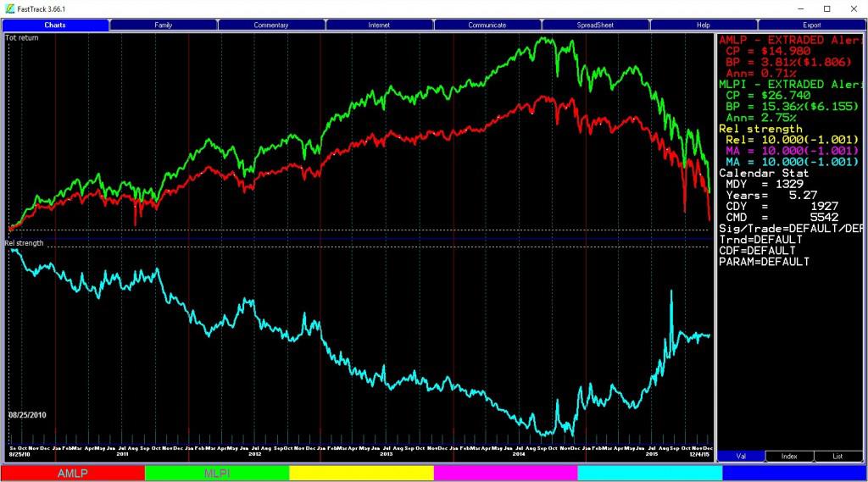Click the CP = $26.740 value
The width and height of the screenshot is (868, 482).
point(768,95)
